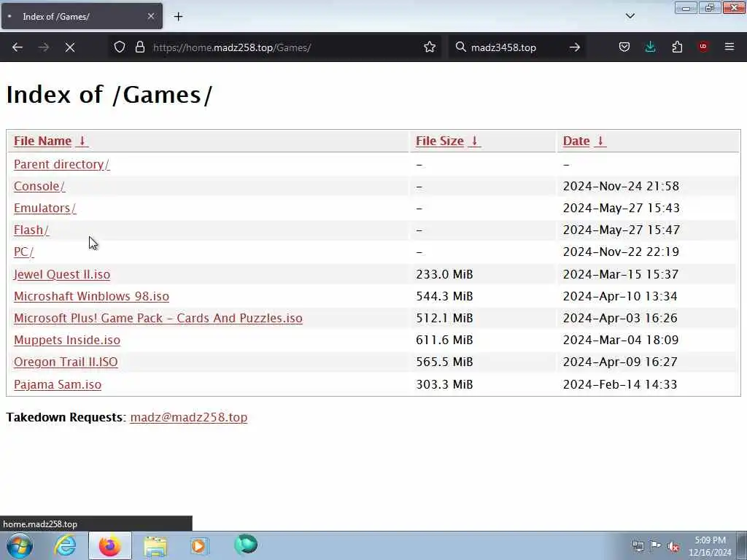
Task: Download Pajama Sam.iso
Action: coord(58,384)
